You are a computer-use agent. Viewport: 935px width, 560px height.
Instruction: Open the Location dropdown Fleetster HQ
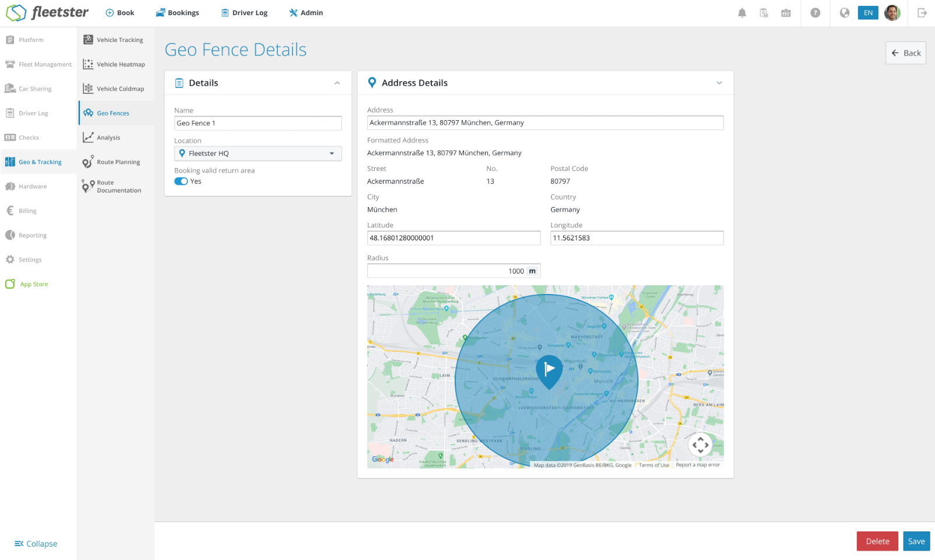[258, 153]
